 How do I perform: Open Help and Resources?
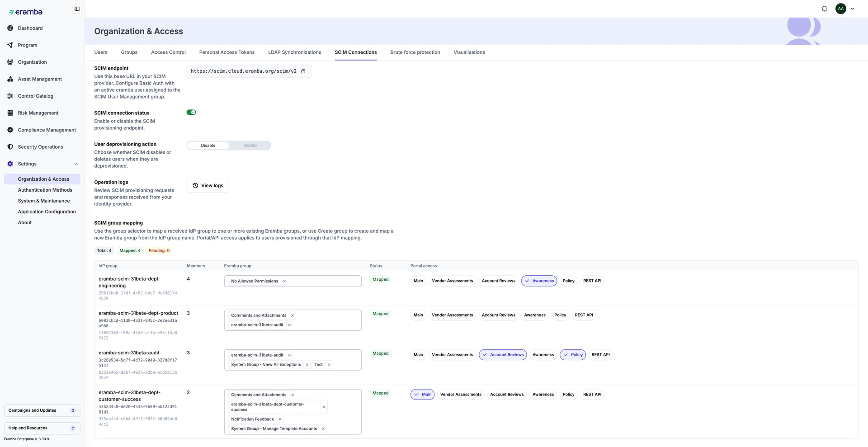click(42, 428)
